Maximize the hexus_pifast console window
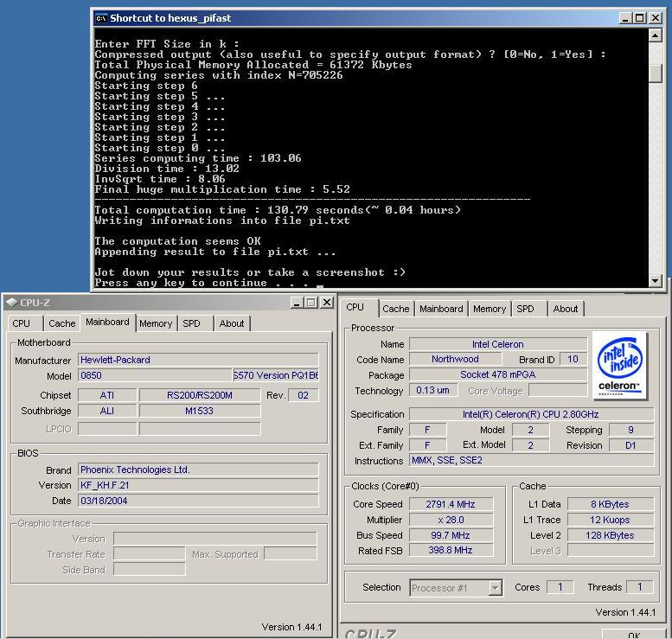Viewport: 672px width, 639px height. [639, 18]
